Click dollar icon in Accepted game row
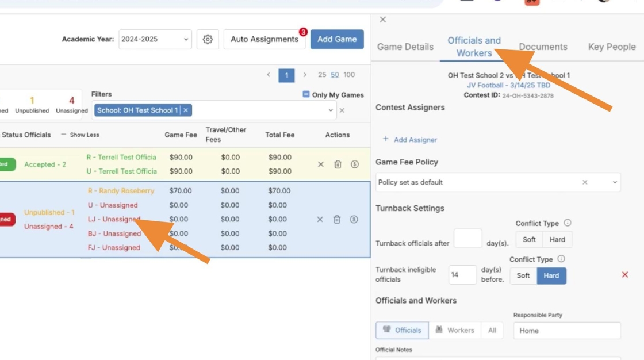 pos(354,164)
